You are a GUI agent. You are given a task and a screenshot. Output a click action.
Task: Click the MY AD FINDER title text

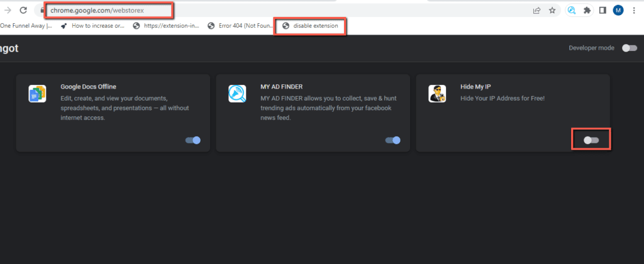tap(282, 87)
